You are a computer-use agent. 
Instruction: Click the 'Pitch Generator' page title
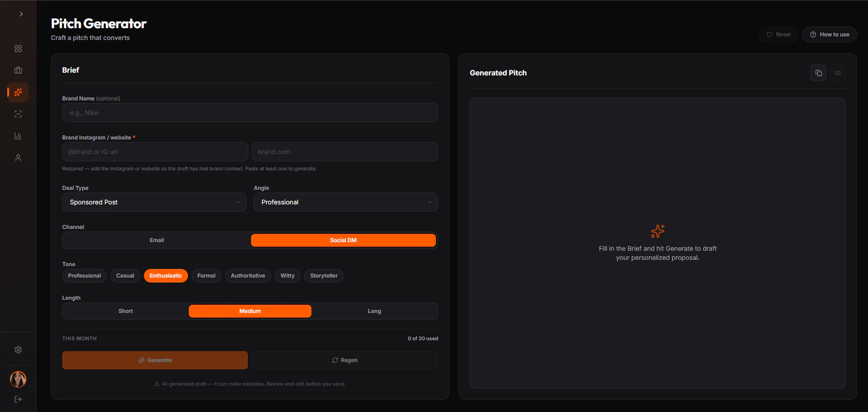[99, 24]
